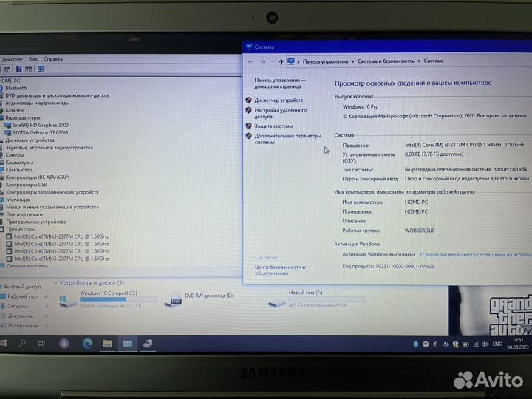Select the 'Дисковые устройства' category
532x399 pixels.
pyautogui.click(x=30, y=140)
